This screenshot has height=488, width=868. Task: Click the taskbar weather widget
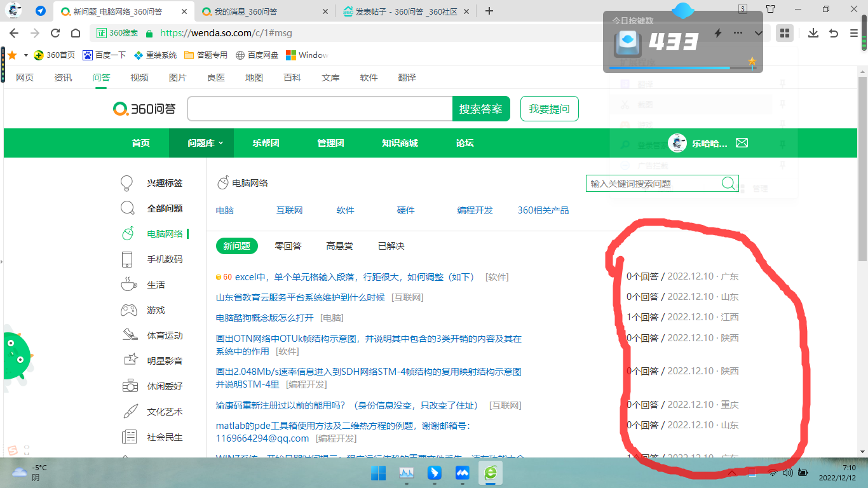[29, 473]
